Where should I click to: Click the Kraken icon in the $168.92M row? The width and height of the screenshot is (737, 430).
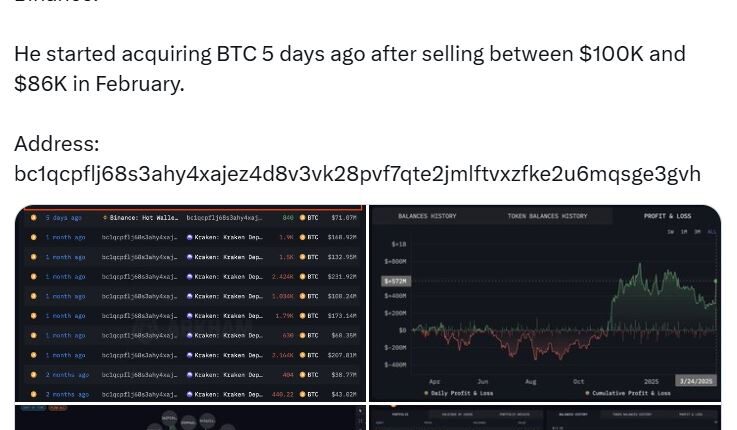(x=190, y=237)
